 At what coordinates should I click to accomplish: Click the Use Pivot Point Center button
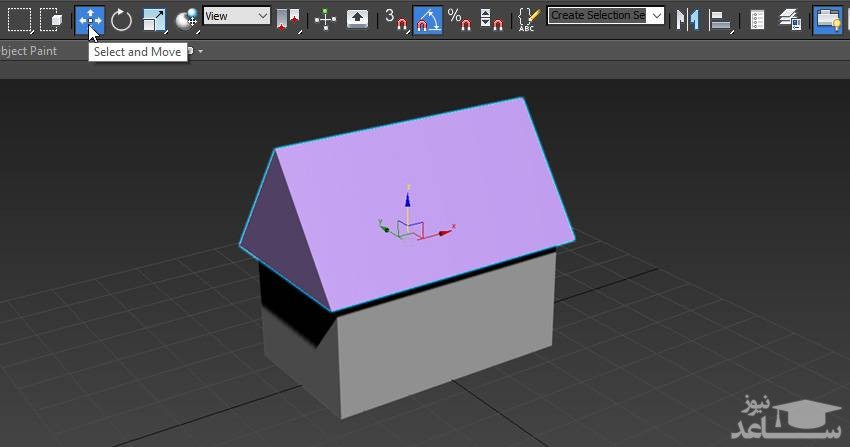click(288, 18)
